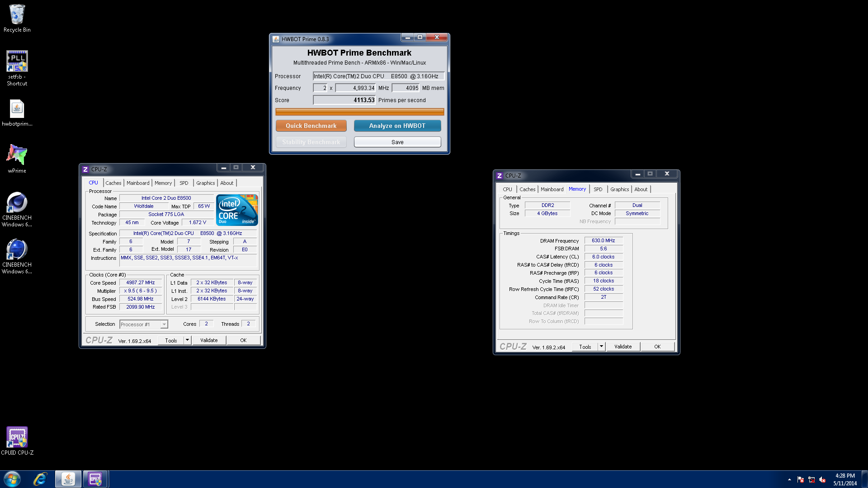
Task: Select CPU tab in left CPU-Z window
Action: [93, 183]
